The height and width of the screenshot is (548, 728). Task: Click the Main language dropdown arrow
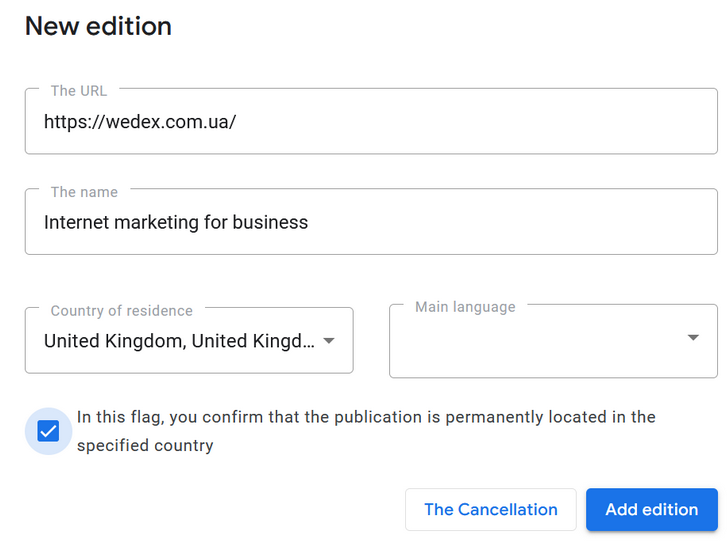(693, 338)
